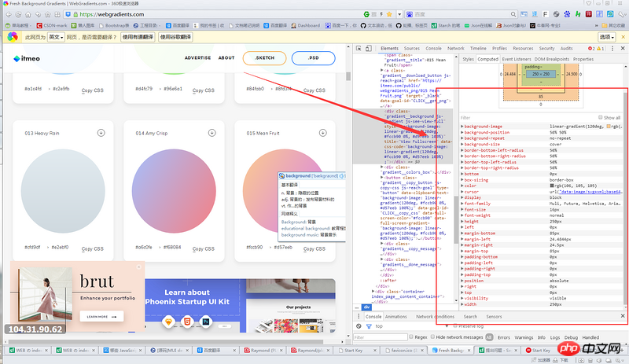Expand the background-image computed property
Screen dimensions: 629x364
point(462,127)
